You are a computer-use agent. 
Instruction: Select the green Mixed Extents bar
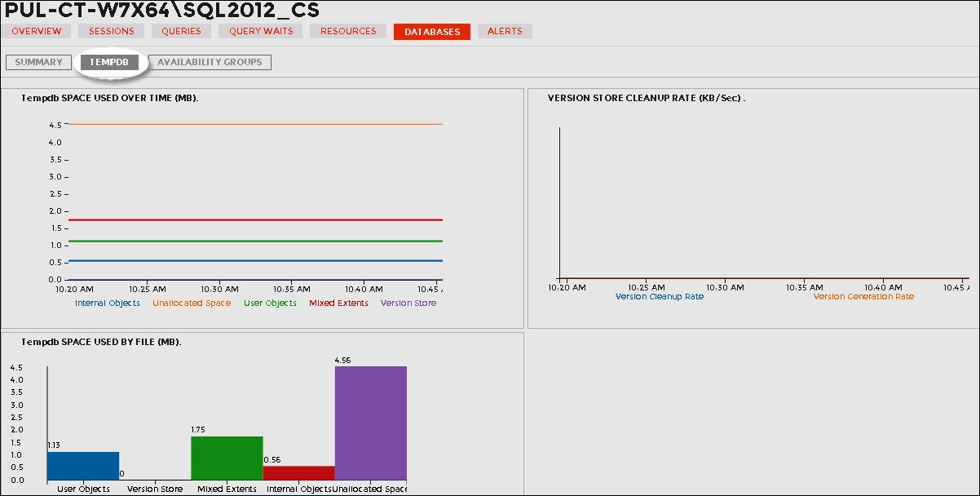[x=227, y=458]
